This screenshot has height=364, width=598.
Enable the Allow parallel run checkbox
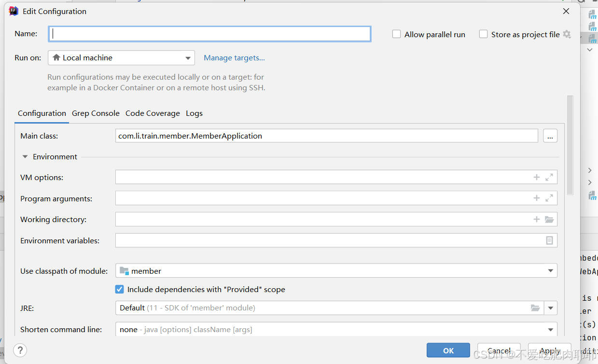[x=396, y=34]
